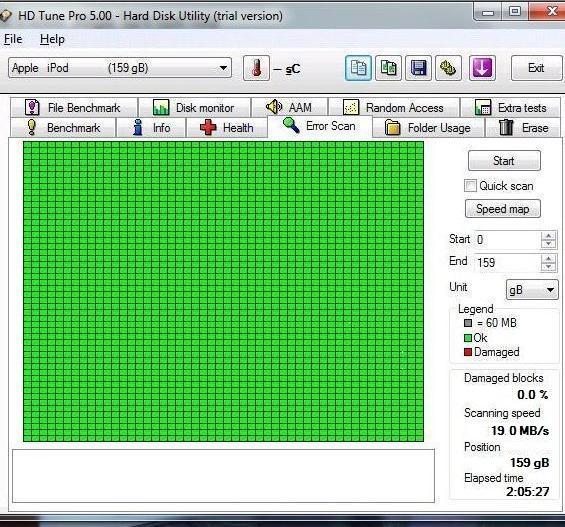
Task: Enable the Quick scan checkbox
Action: (470, 186)
